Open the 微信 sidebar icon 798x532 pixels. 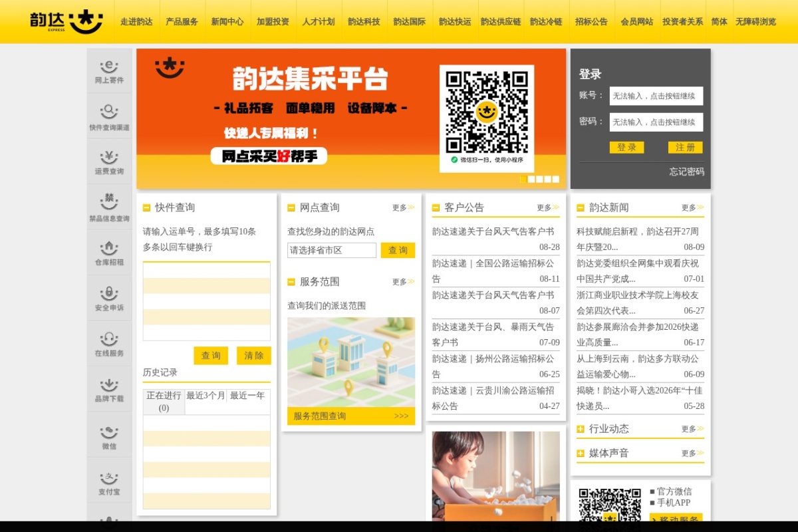tap(109, 436)
